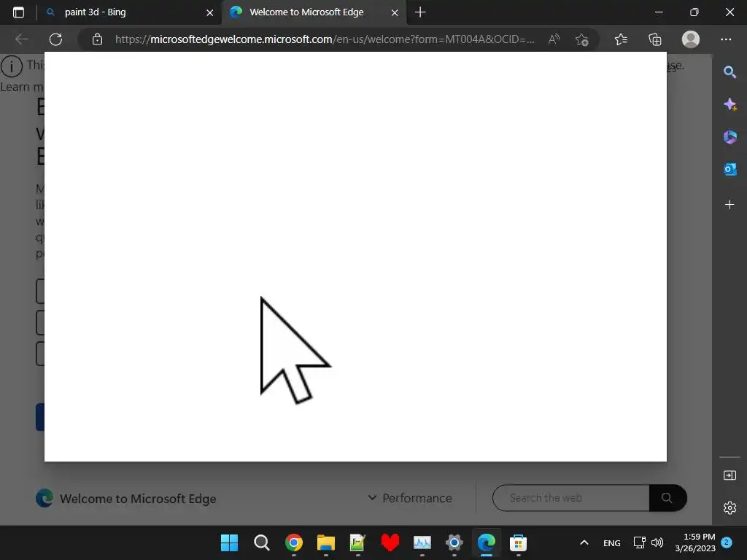Viewport: 747px width, 560px height.
Task: Add a site to sidebar
Action: pyautogui.click(x=729, y=204)
